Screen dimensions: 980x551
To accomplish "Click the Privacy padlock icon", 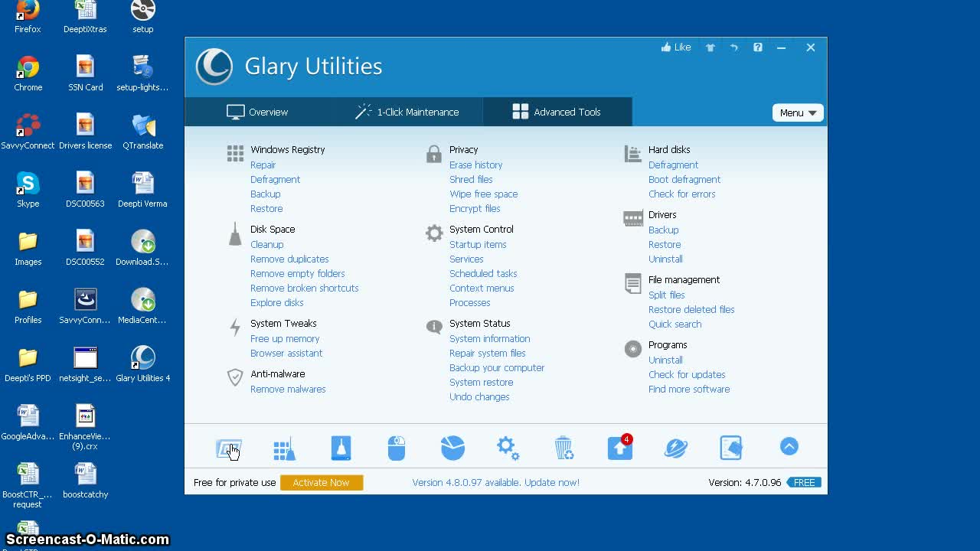I will pyautogui.click(x=434, y=154).
